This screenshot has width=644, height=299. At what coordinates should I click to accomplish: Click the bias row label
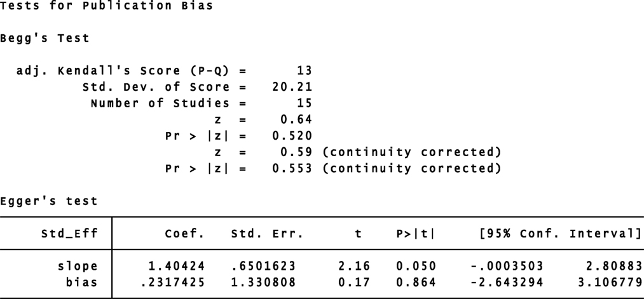[82, 282]
